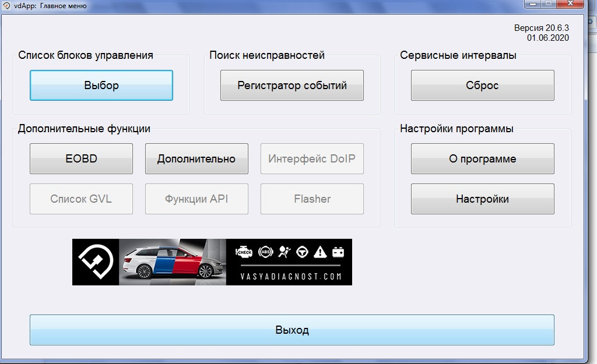This screenshot has width=597, height=364.
Task: Click the steering wheel icon in banner
Action: [303, 252]
